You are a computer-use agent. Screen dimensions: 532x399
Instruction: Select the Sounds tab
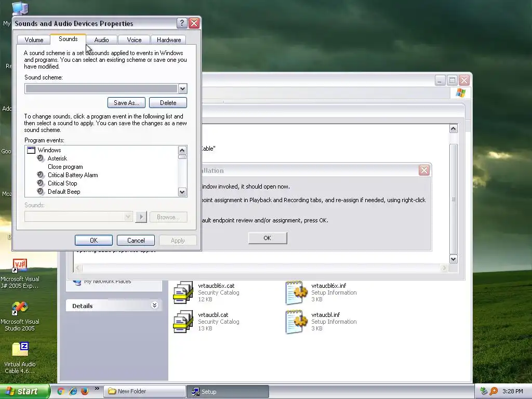[68, 38]
